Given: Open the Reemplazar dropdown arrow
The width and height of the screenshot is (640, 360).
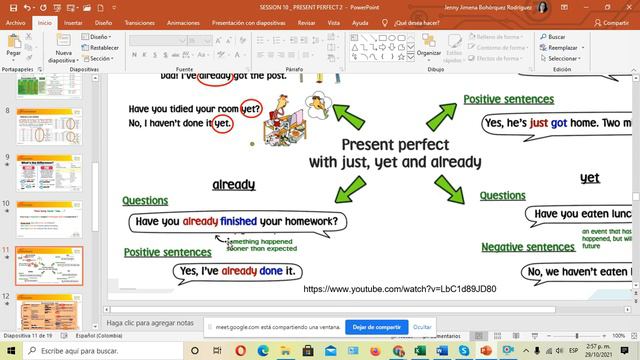Looking at the screenshot, I should pyautogui.click(x=583, y=48).
